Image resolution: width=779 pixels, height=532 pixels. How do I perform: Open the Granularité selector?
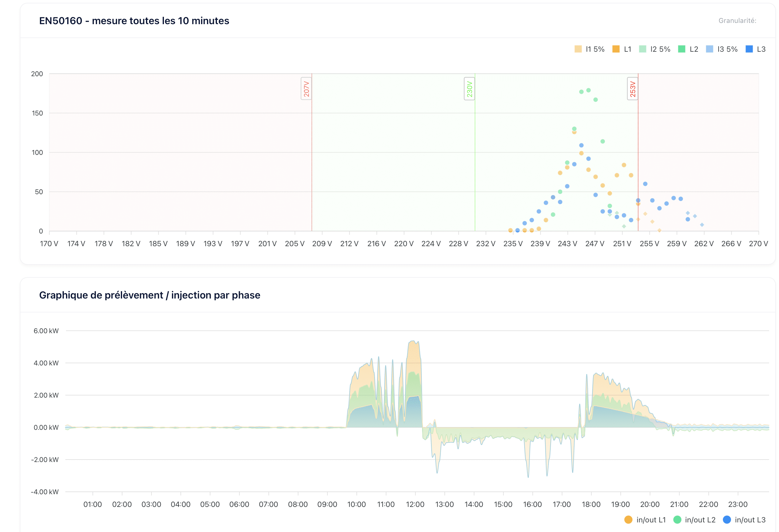click(737, 21)
